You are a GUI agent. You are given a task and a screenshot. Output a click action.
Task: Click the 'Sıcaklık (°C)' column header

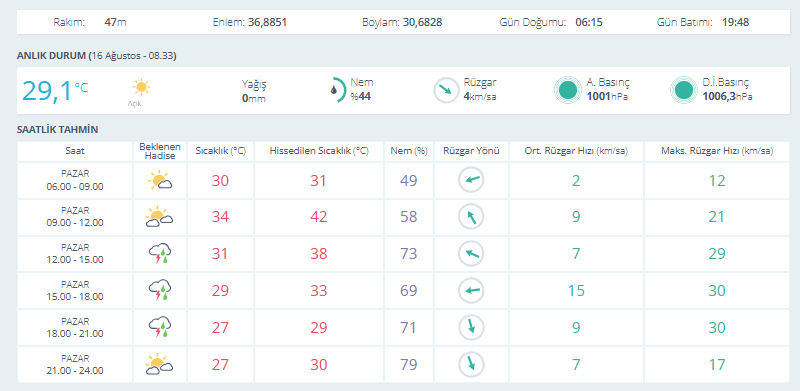coord(220,151)
